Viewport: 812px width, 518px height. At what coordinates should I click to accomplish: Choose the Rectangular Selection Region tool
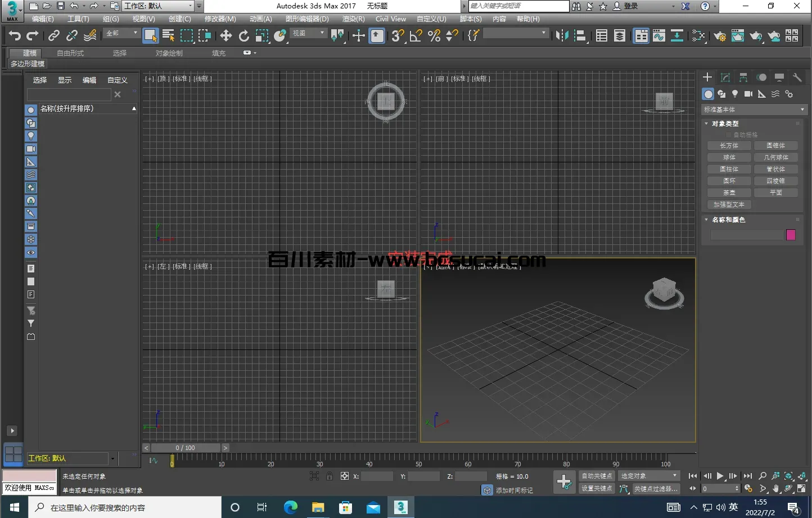(x=187, y=36)
